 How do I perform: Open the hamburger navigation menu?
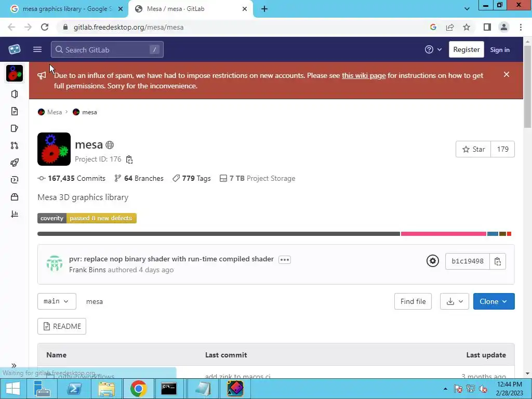[37, 49]
